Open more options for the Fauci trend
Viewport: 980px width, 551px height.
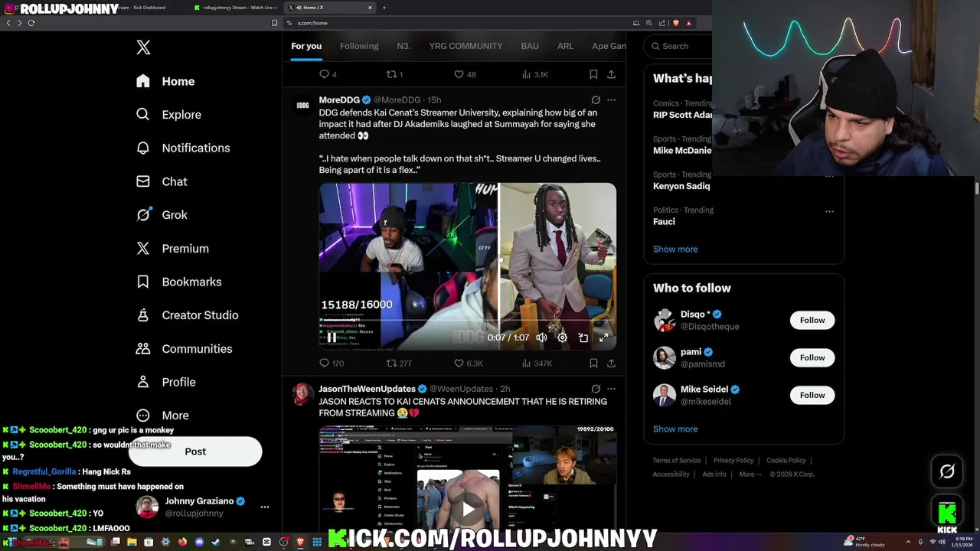(829, 211)
